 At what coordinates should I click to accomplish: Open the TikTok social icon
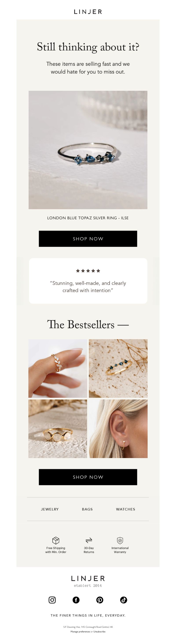tap(124, 600)
